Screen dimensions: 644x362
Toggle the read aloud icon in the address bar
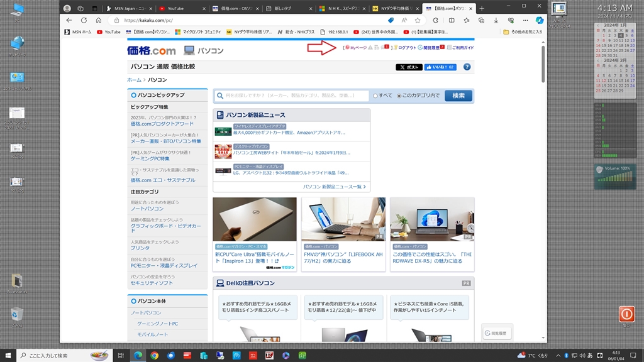(x=404, y=20)
